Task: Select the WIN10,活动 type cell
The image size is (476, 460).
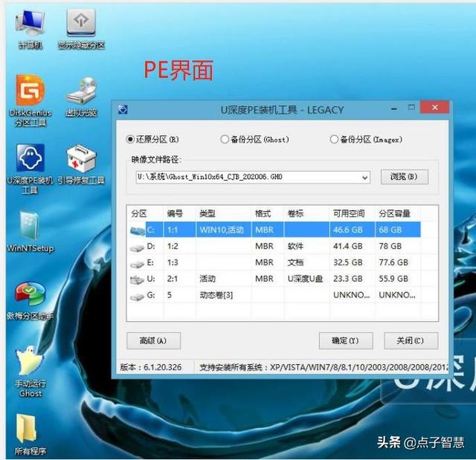Action: [x=223, y=230]
